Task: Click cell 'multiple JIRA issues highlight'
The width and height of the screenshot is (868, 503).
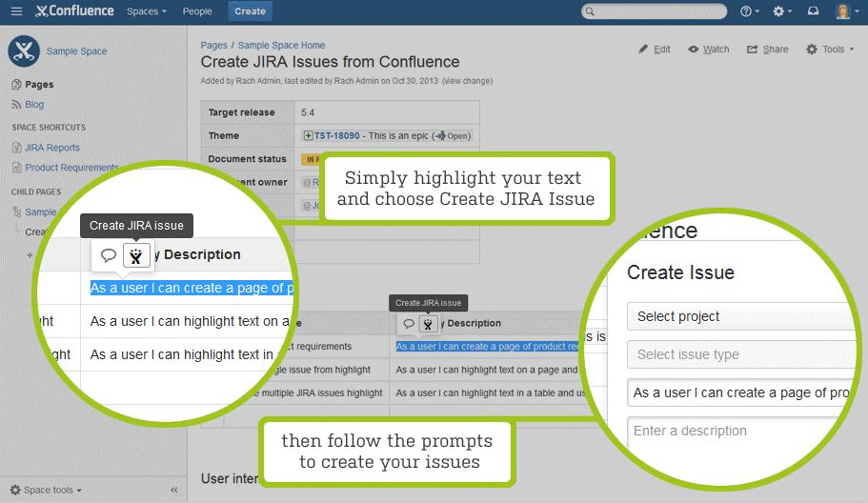Action: coord(322,392)
